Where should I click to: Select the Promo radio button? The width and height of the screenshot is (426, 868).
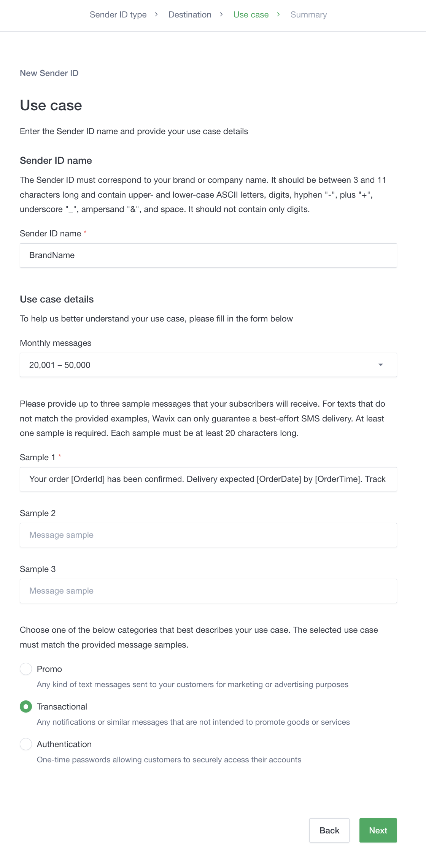(x=26, y=669)
